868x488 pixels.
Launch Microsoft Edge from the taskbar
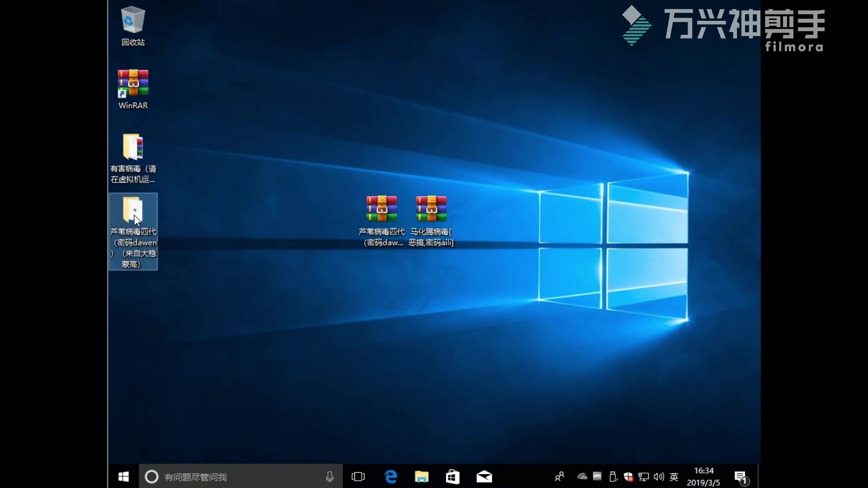click(390, 477)
